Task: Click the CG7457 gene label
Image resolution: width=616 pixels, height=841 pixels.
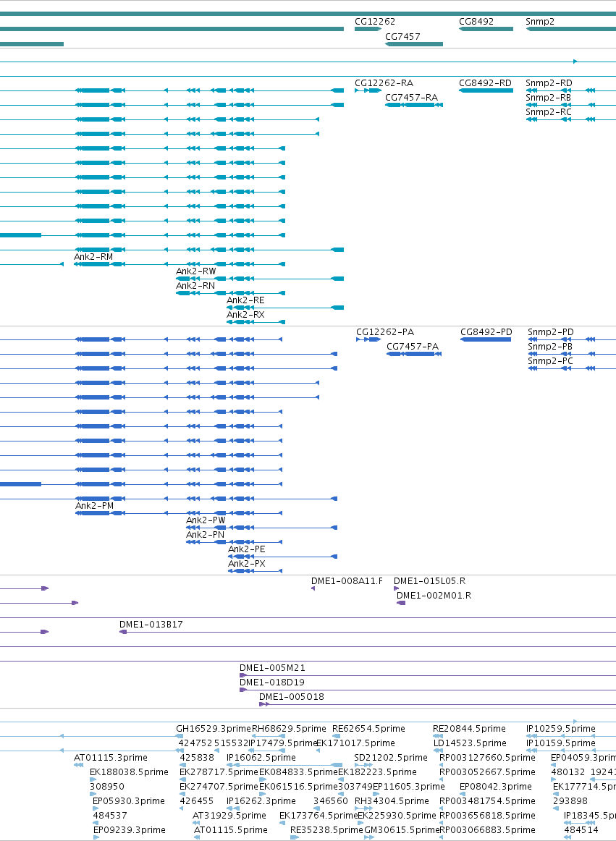Action: click(x=402, y=36)
